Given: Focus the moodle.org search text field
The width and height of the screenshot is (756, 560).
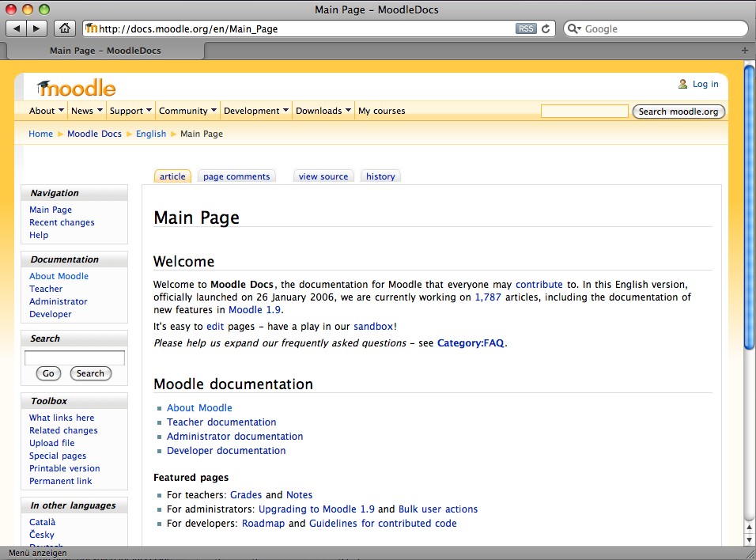Looking at the screenshot, I should (584, 111).
